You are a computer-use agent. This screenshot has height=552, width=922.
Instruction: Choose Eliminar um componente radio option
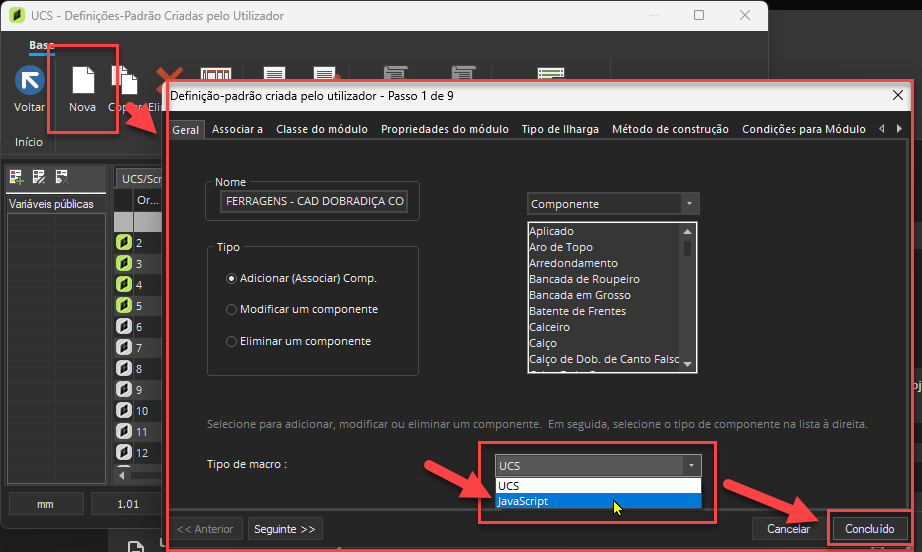click(x=233, y=342)
